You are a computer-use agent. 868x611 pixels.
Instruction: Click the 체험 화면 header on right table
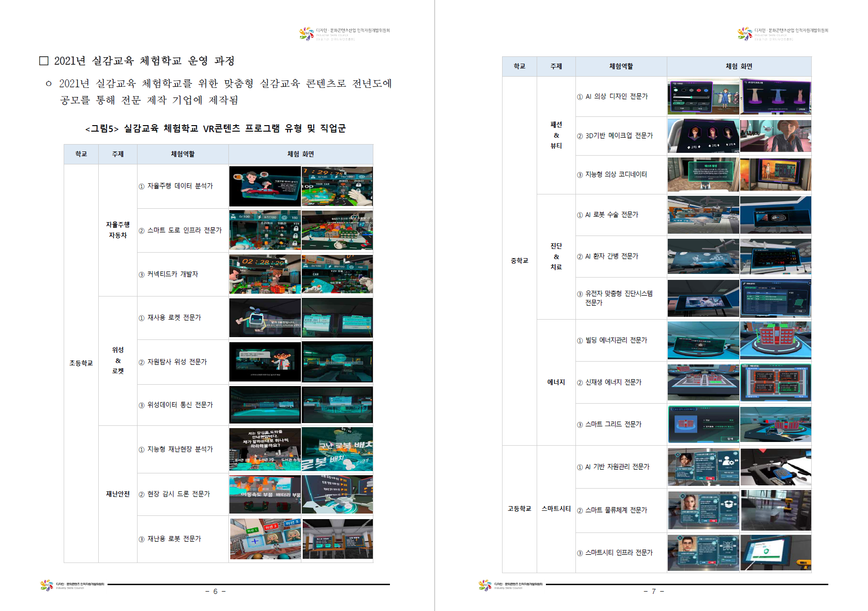coord(739,67)
